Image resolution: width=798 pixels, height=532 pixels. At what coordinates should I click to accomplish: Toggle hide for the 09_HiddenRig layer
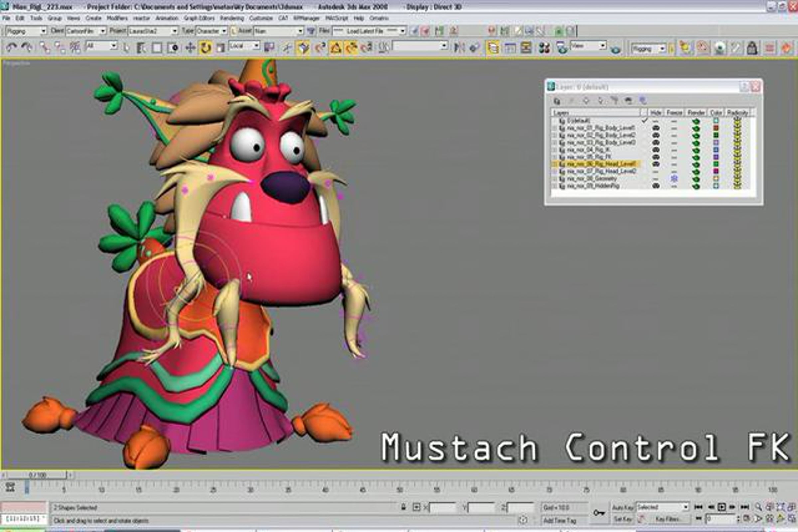tap(656, 186)
